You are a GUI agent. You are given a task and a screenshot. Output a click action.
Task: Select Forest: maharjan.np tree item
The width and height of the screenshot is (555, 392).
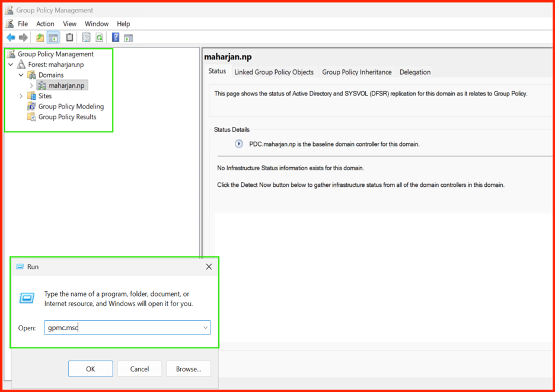(x=56, y=65)
